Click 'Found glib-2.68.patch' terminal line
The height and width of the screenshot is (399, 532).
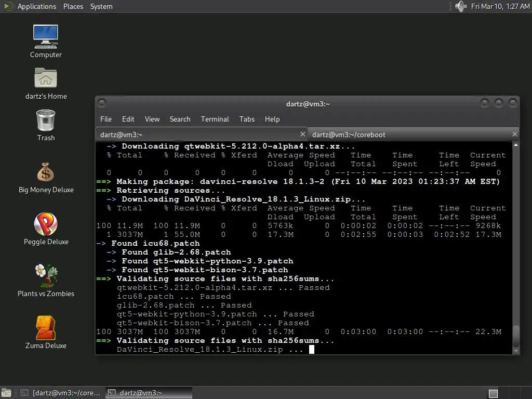(x=169, y=252)
